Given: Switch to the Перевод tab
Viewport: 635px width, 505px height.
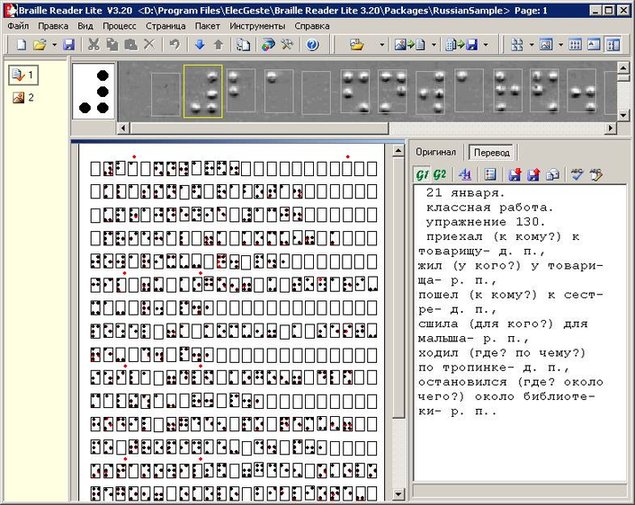Looking at the screenshot, I should pos(491,152).
